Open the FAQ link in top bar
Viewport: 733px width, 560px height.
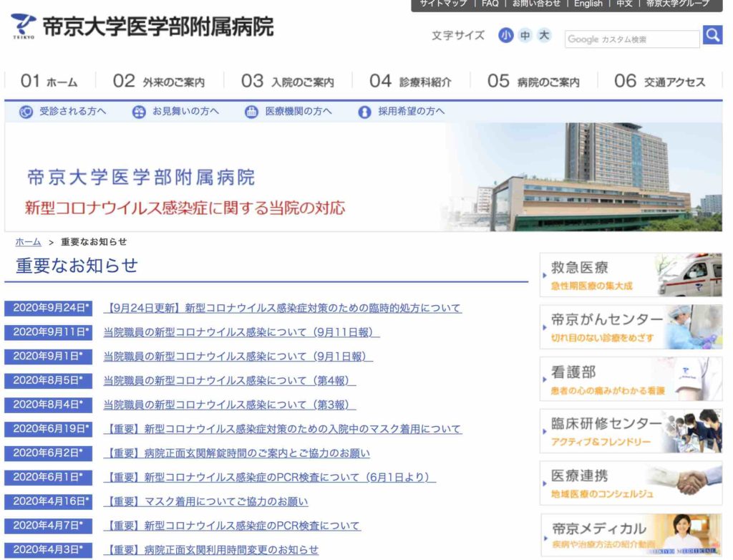click(490, 4)
